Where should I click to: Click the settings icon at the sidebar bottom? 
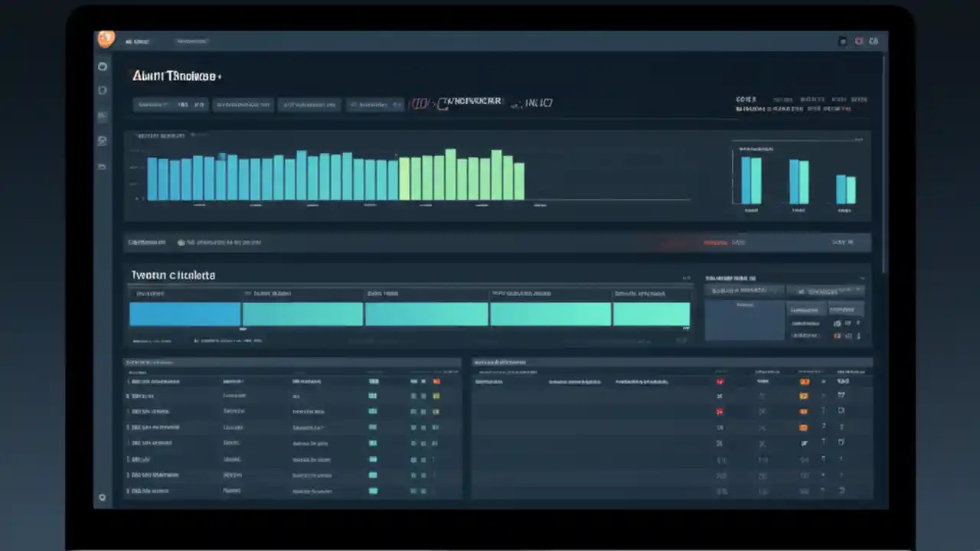(x=102, y=497)
